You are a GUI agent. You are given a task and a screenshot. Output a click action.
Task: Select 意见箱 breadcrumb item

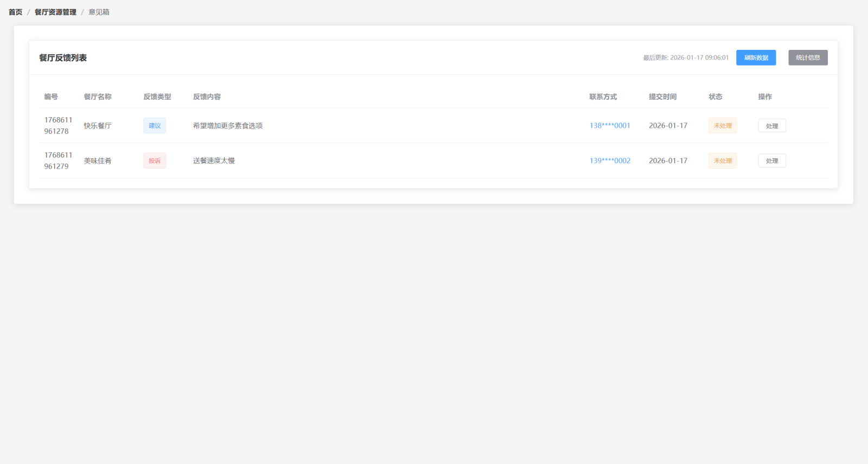[99, 12]
